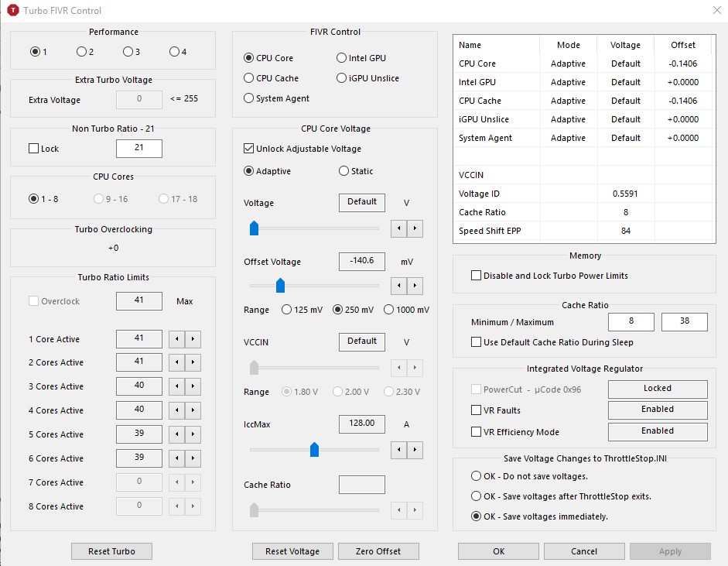
Task: Click the IccMax increase arrow button
Action: (415, 449)
